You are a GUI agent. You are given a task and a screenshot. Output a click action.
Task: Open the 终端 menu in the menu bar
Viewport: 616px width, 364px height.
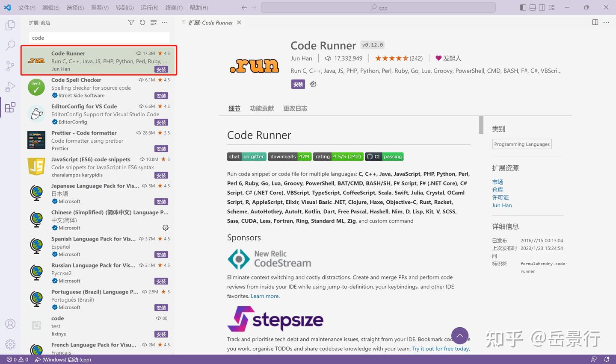[174, 7]
